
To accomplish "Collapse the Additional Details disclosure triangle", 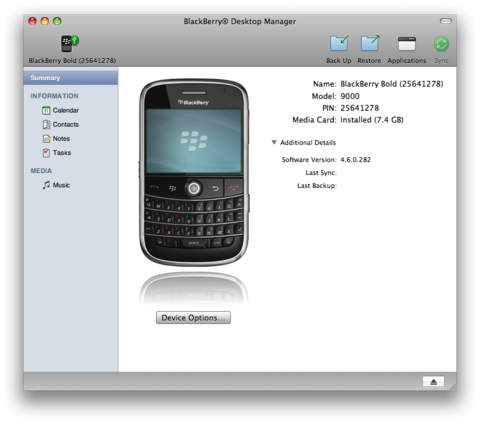I will [x=274, y=142].
